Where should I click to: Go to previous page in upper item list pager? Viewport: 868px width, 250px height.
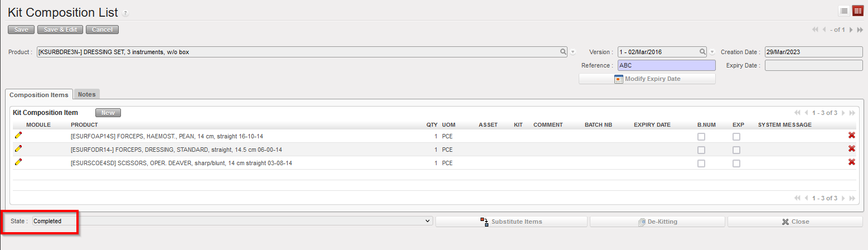(x=806, y=113)
